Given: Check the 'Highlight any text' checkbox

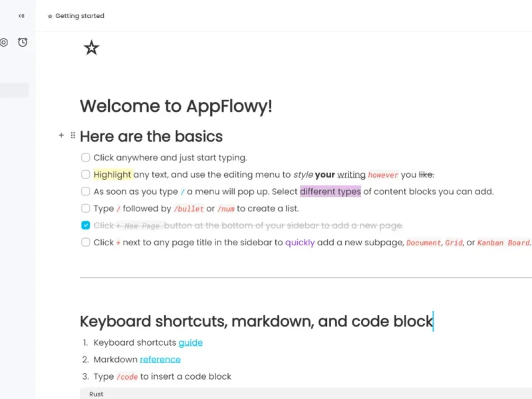Looking at the screenshot, I should [x=86, y=174].
